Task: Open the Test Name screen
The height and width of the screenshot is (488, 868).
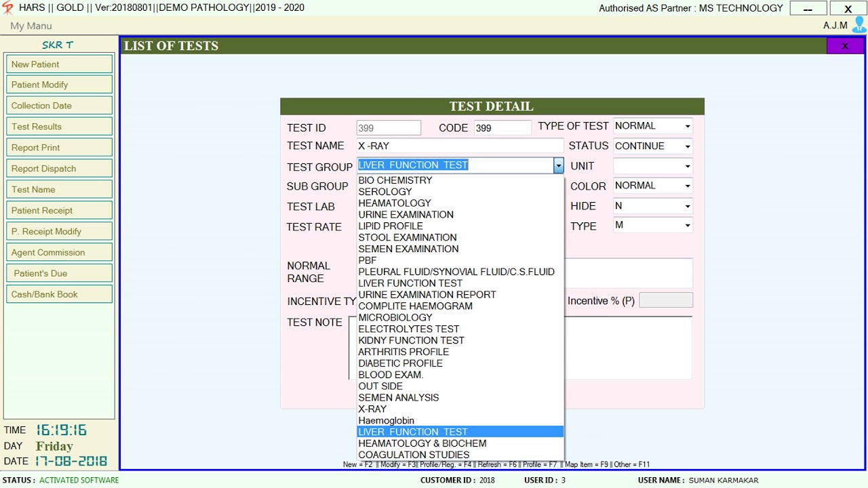Action: (x=60, y=190)
